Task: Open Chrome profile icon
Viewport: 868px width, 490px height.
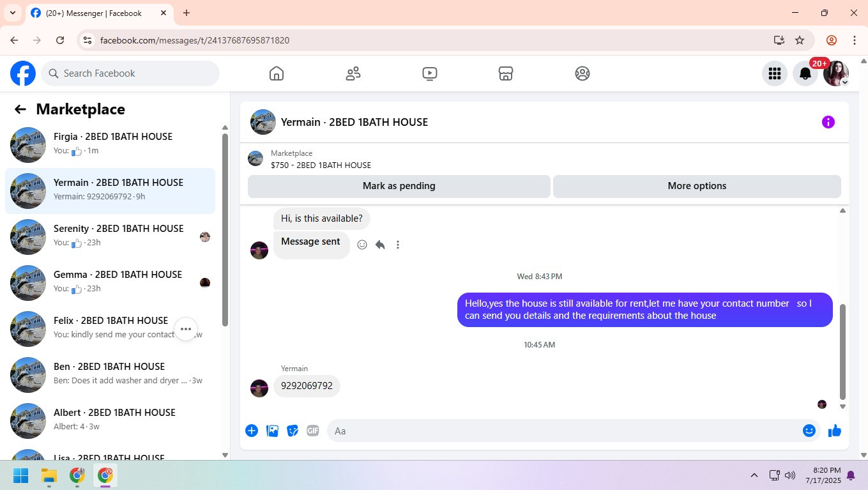Action: (x=832, y=40)
